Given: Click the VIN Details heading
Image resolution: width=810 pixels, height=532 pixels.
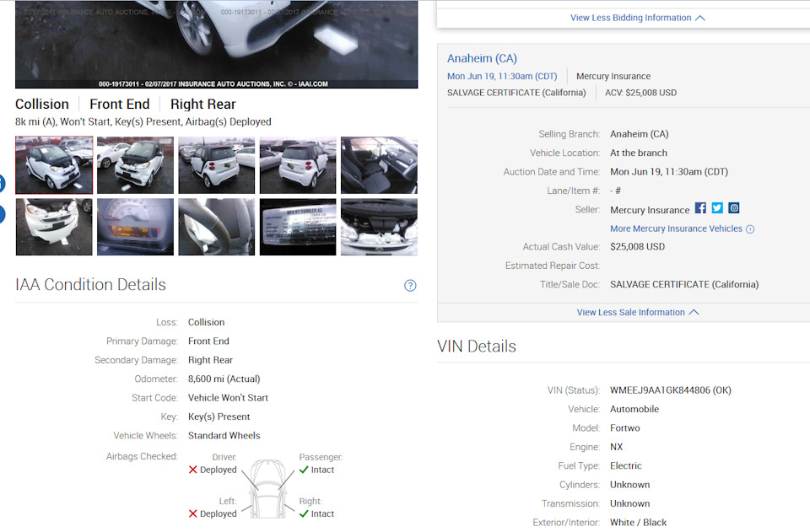Looking at the screenshot, I should (x=476, y=347).
